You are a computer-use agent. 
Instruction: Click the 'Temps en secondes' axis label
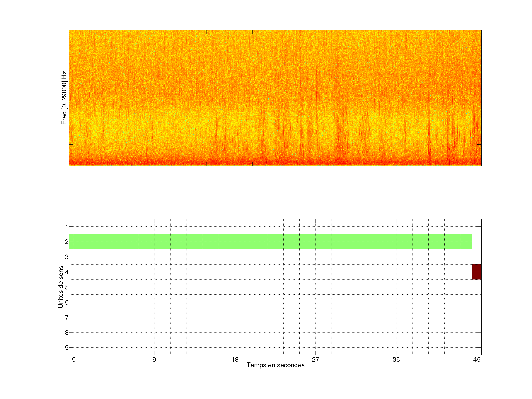pos(275,365)
